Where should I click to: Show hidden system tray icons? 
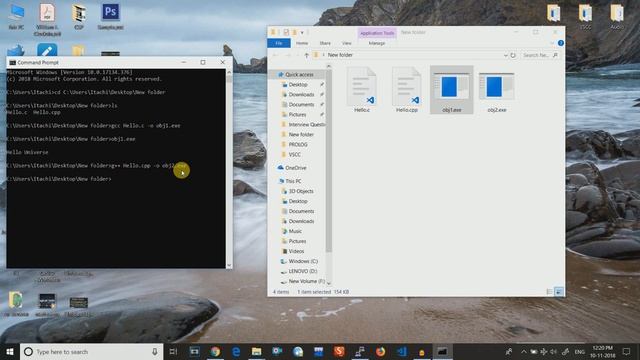[x=524, y=351]
